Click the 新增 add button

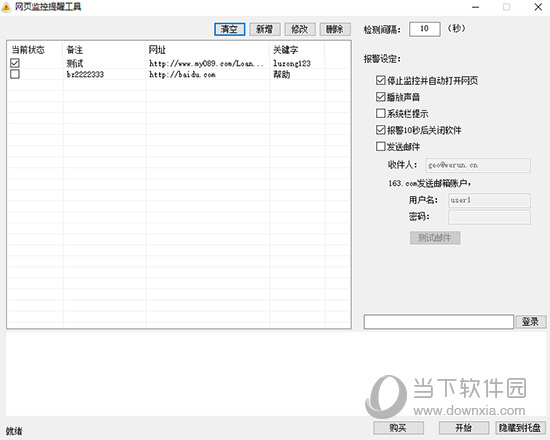pos(265,29)
